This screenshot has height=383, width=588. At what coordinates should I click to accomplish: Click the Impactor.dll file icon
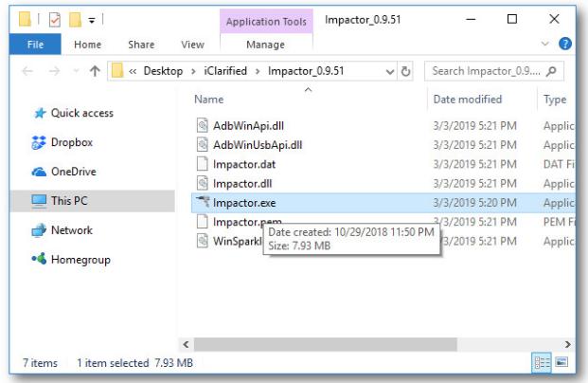[203, 183]
